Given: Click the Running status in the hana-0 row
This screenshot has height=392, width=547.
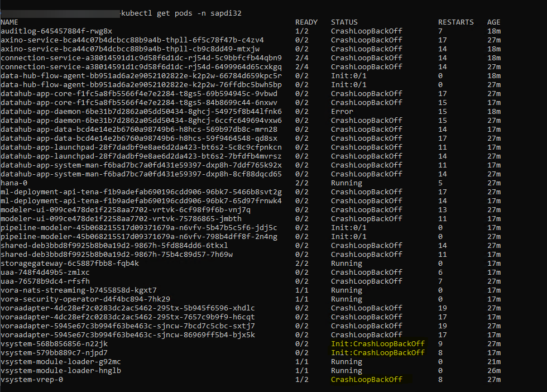Looking at the screenshot, I should (x=347, y=183).
